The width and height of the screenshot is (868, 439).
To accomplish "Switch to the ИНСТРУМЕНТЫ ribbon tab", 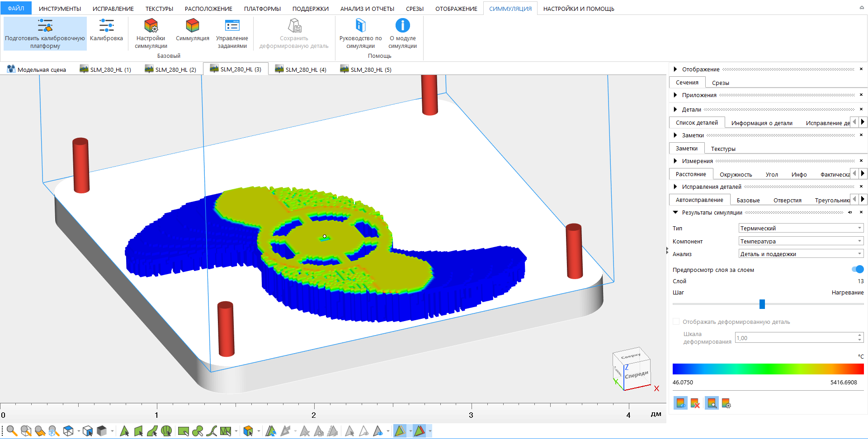I will point(60,9).
